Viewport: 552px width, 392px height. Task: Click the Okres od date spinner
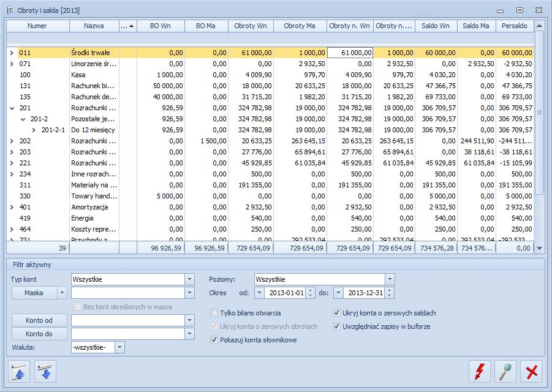point(310,293)
